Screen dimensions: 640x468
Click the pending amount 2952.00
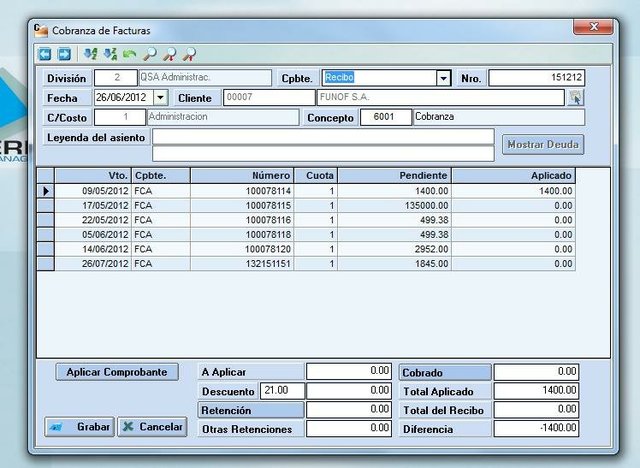[431, 249]
